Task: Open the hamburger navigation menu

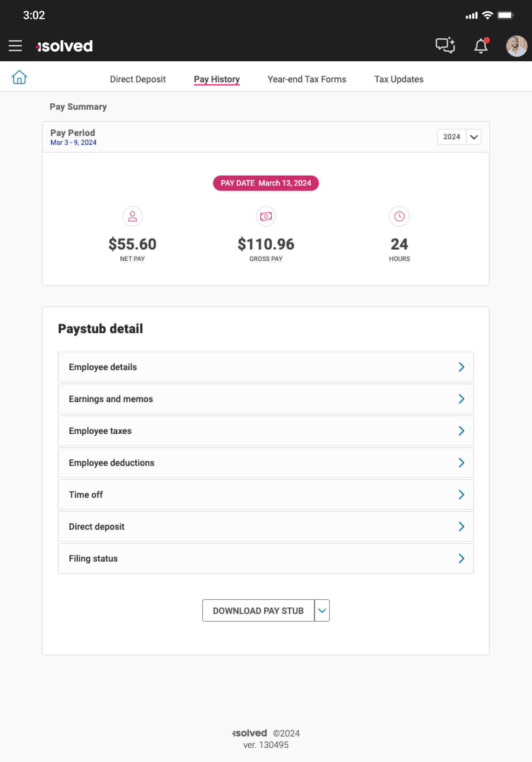Action: [x=15, y=46]
